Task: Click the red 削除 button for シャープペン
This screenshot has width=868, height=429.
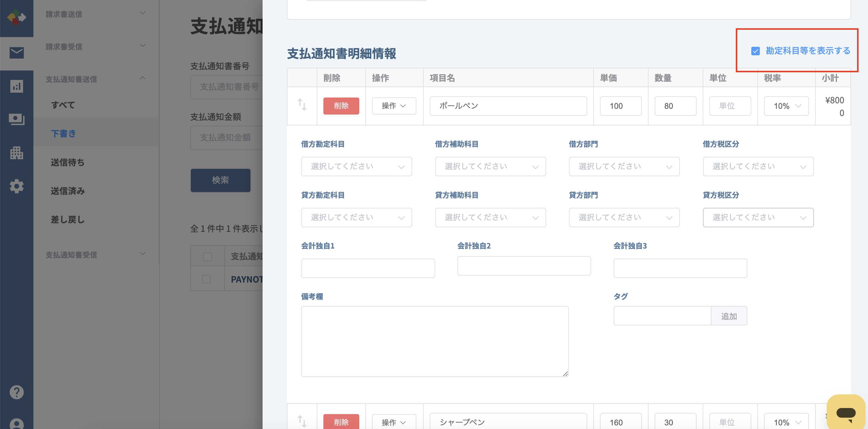Action: [341, 422]
